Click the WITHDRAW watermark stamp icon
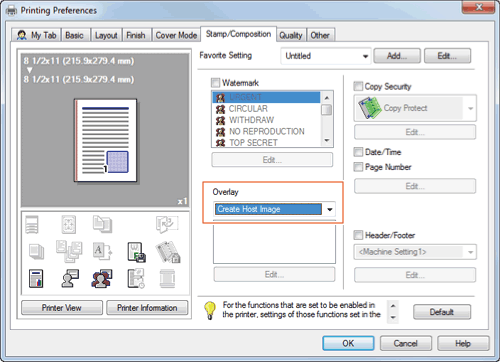 (x=220, y=120)
